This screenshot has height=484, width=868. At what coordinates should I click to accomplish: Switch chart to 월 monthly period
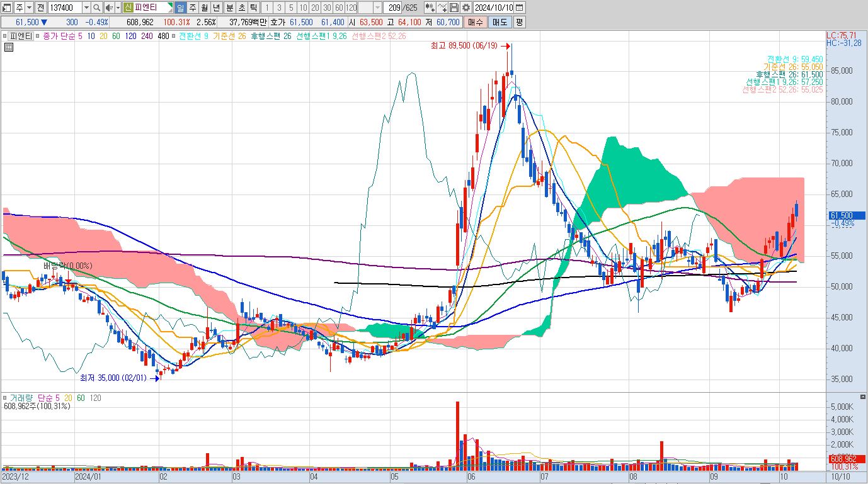204,8
